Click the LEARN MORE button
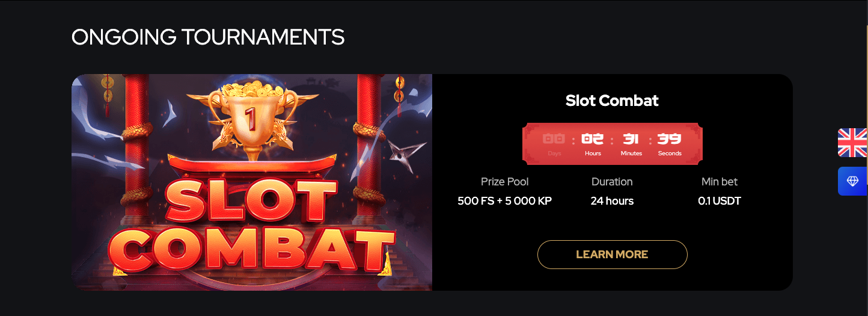This screenshot has height=316, width=868. pos(612,255)
